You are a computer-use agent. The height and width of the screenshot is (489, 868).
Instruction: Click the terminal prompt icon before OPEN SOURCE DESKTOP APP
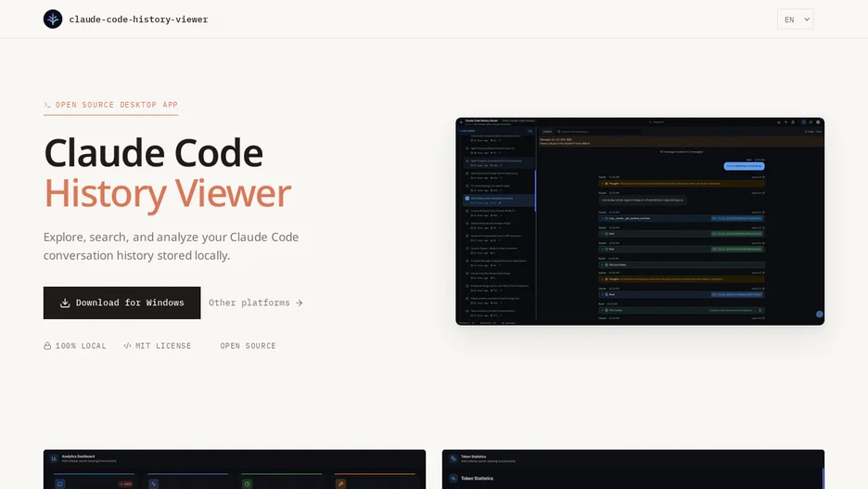pos(47,105)
